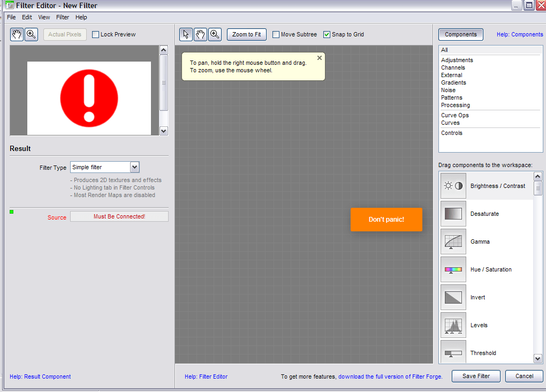Click the Brightness / Contrast component icon

click(453, 186)
